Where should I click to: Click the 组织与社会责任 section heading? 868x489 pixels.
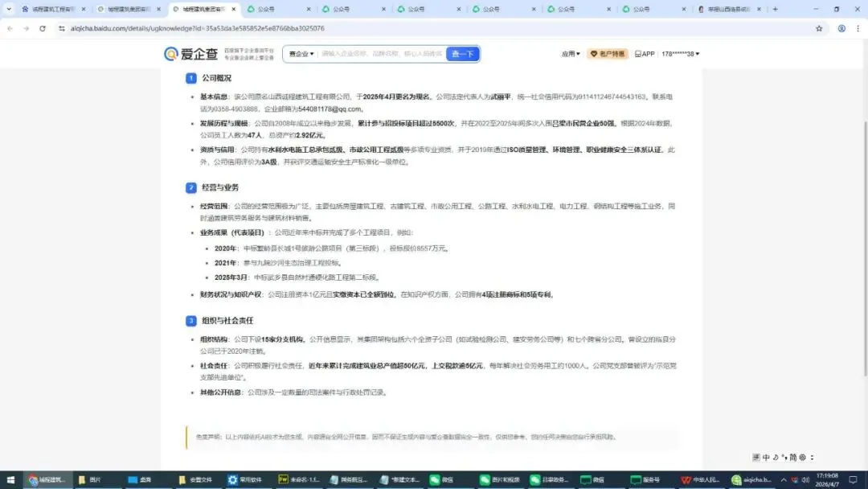pyautogui.click(x=227, y=321)
